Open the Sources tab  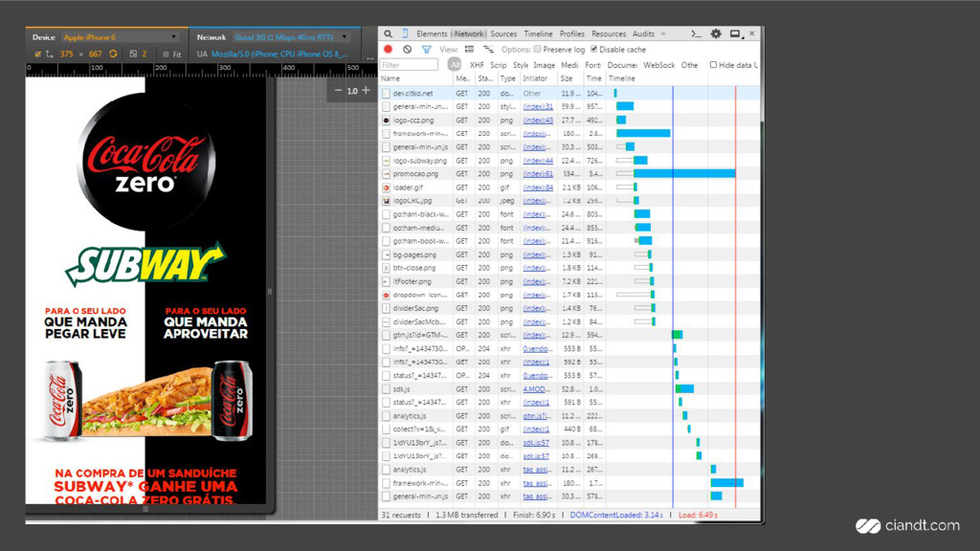503,33
